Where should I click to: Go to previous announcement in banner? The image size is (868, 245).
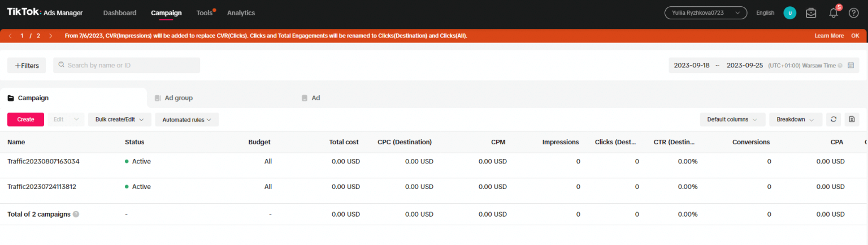click(10, 36)
